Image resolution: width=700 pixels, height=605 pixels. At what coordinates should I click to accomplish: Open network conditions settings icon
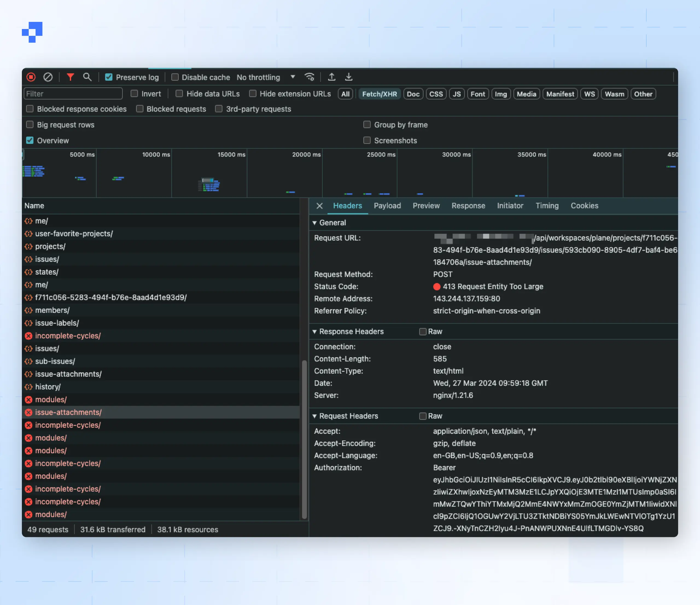pos(310,77)
